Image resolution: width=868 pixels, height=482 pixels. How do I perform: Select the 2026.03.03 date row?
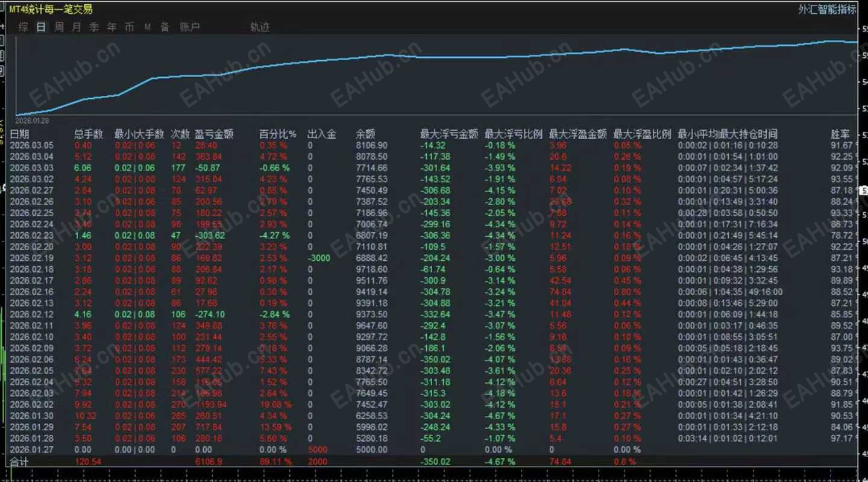(31, 167)
